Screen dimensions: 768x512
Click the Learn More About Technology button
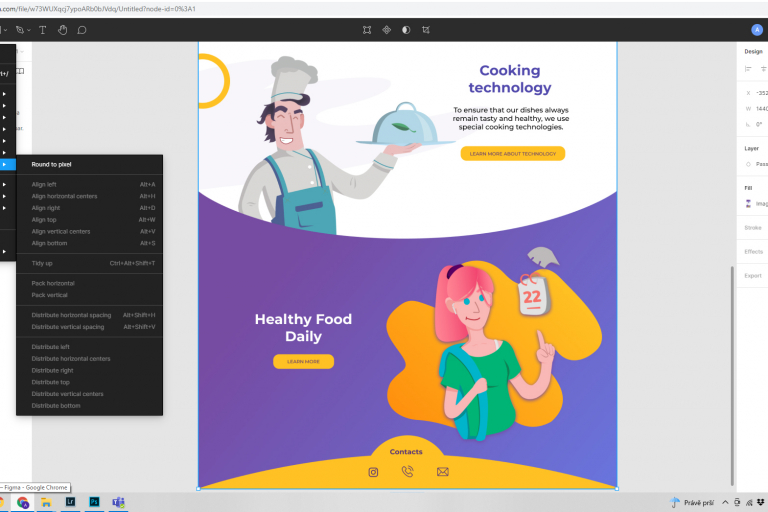pos(512,154)
